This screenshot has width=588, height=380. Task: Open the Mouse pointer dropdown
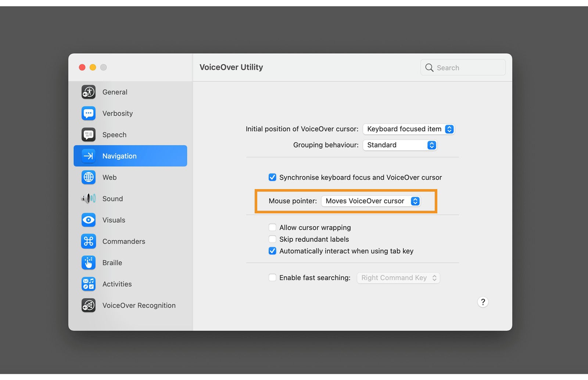[x=371, y=201]
